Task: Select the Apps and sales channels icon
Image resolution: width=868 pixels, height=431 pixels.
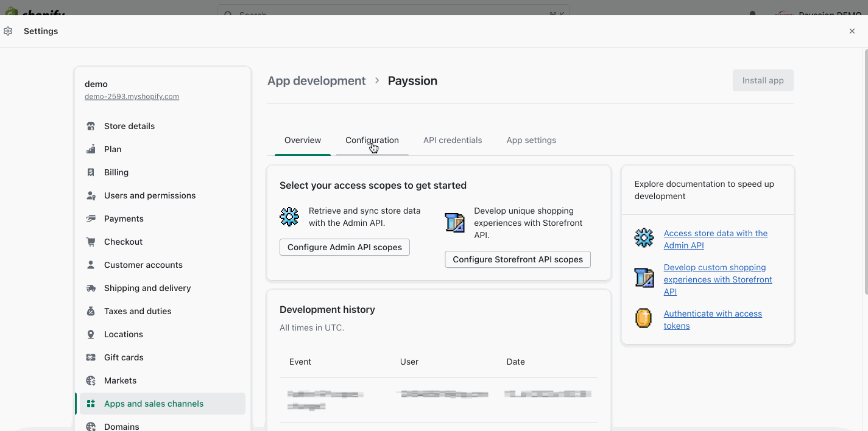Action: pyautogui.click(x=90, y=403)
